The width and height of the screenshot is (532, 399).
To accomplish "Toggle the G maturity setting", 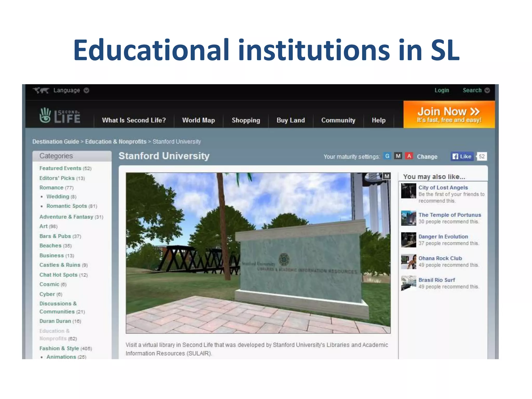I will pyautogui.click(x=387, y=156).
